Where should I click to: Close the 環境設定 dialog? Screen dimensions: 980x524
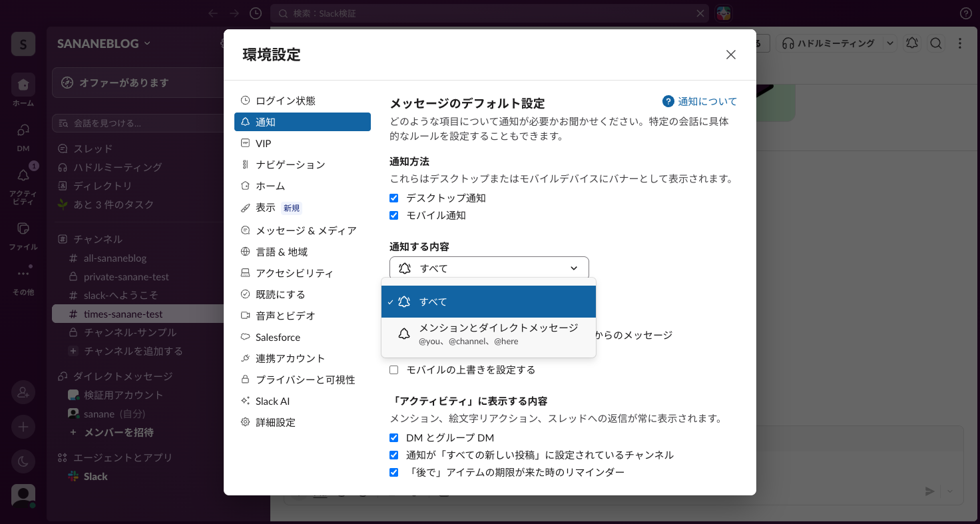[731, 55]
